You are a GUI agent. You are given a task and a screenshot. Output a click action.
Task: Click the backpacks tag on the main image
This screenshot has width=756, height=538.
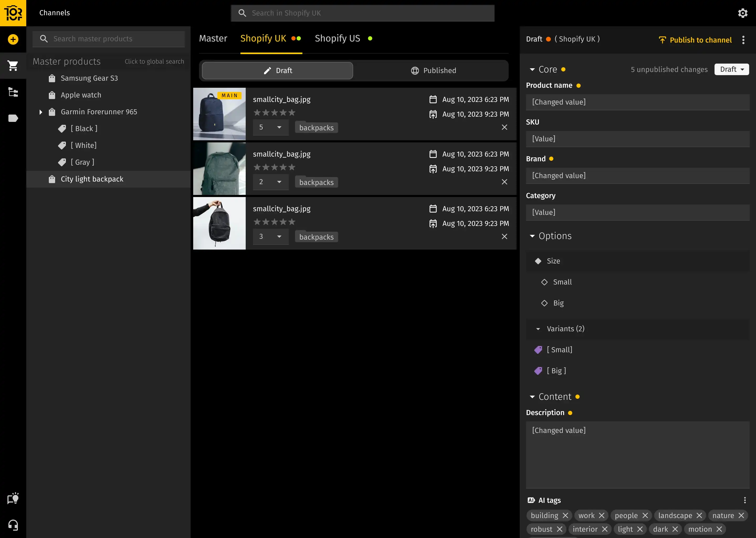click(x=316, y=128)
